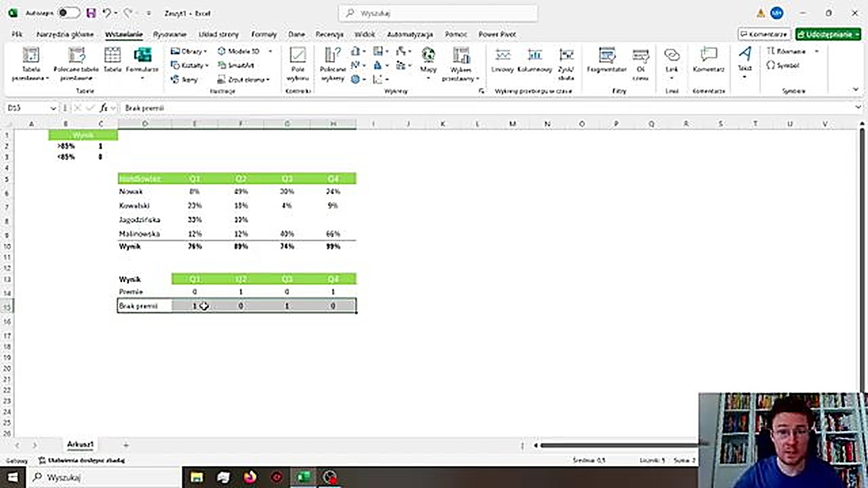Screen dimensions: 868x488
Task: Click the Wyszukaj search box in title bar
Action: (438, 13)
